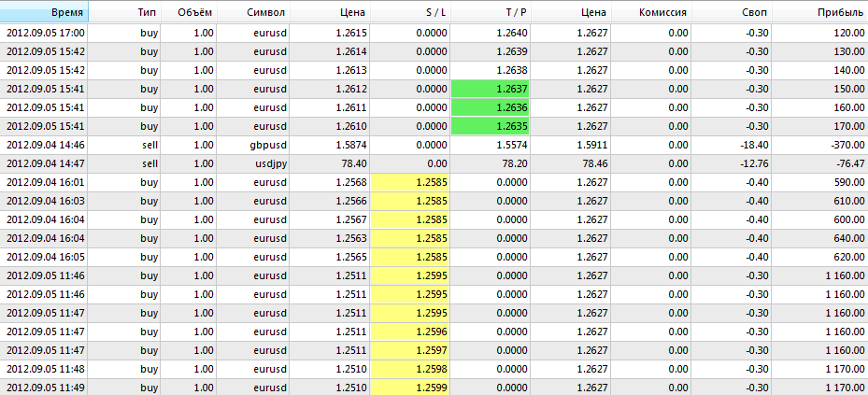Viewport: 868px width, 395px height.
Task: Click the 2012.09.04 16:01 time cell
Action: [x=46, y=183]
